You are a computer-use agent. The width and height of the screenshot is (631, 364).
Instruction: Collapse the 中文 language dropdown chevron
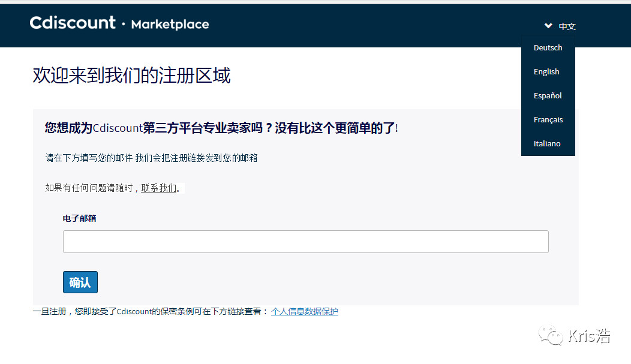(548, 26)
